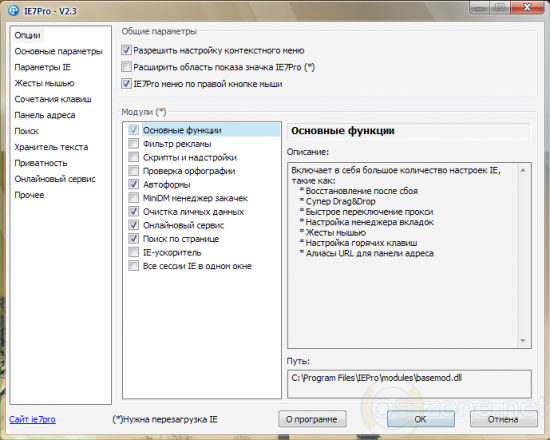Screen dimensions: 550x440
Task: Click the Отмена button
Action: point(503,419)
